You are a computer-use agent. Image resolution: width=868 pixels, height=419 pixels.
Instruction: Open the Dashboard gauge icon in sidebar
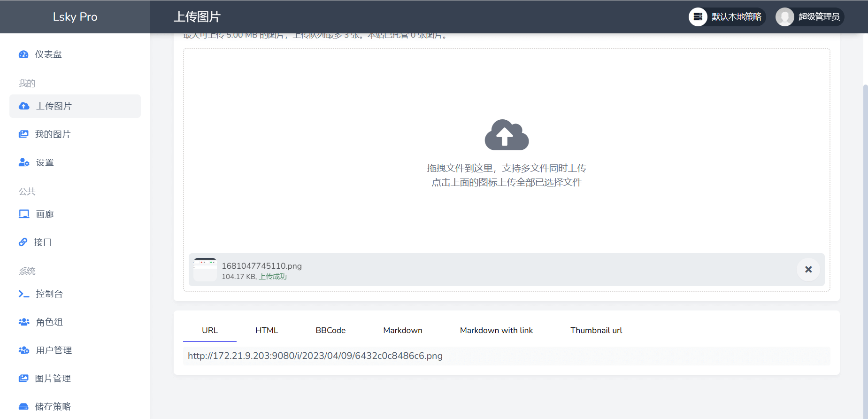pyautogui.click(x=23, y=54)
